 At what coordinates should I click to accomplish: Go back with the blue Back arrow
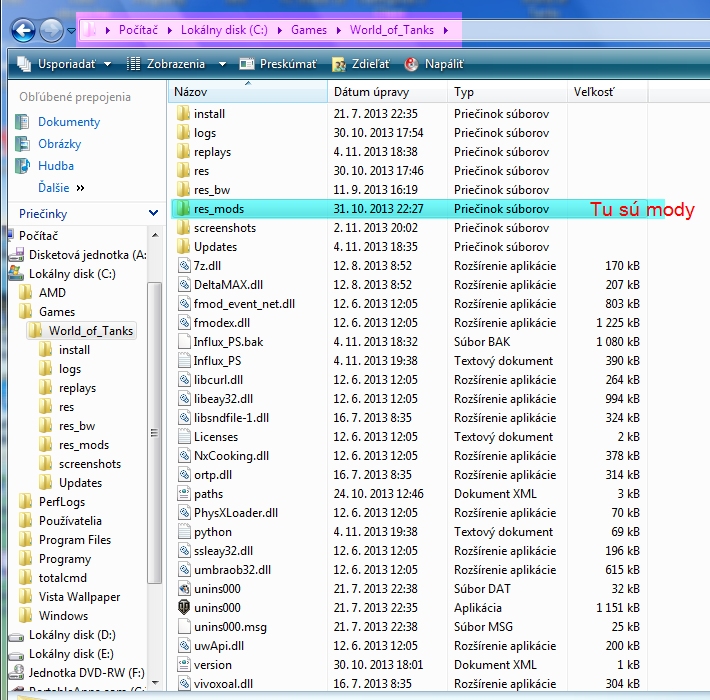click(x=23, y=31)
